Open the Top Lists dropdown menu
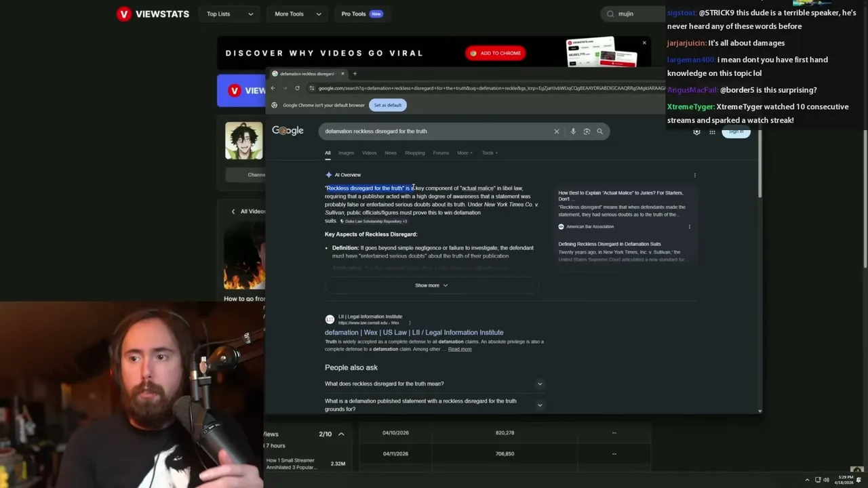 tap(230, 14)
